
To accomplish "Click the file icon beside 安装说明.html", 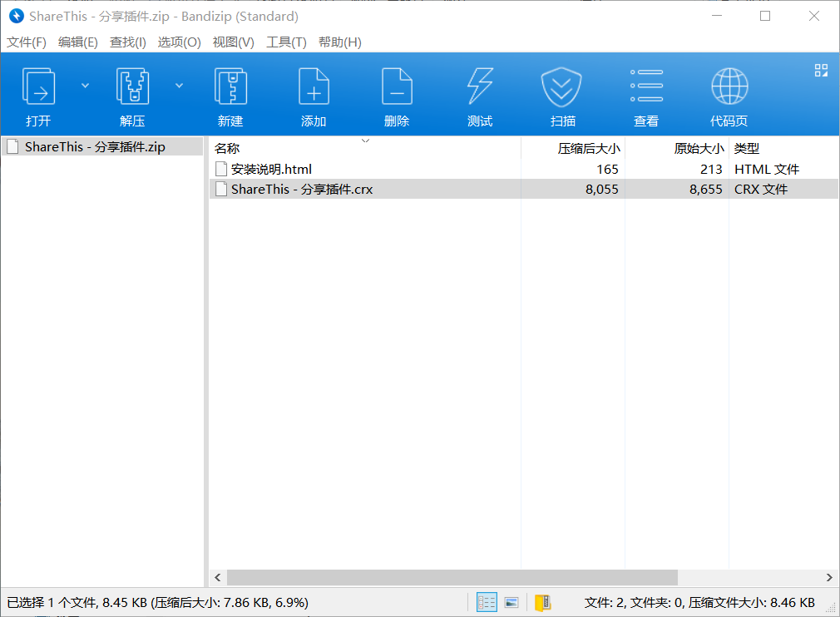I will click(220, 170).
